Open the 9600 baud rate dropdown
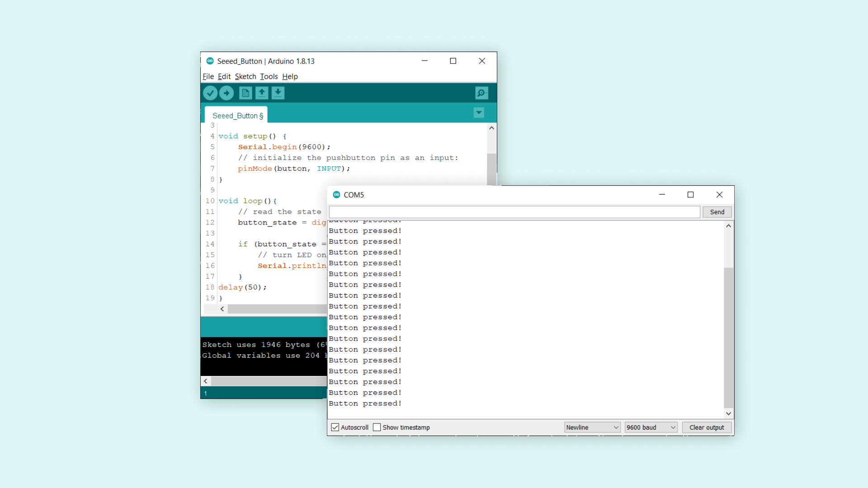This screenshot has height=488, width=868. point(651,427)
